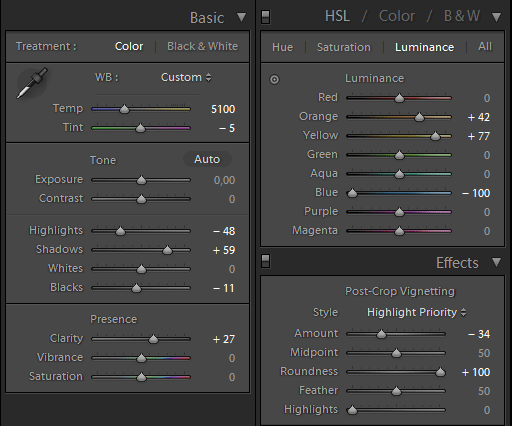Switch panel to B&W mode
This screenshot has width=512, height=426.
click(x=462, y=16)
